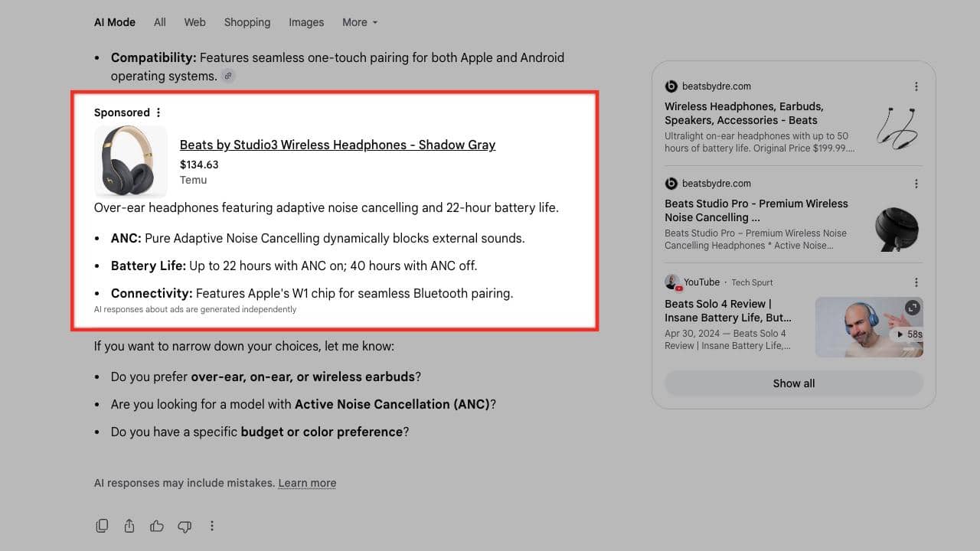Open the AI Mode tab
The width and height of the screenshot is (980, 551).
[x=115, y=22]
